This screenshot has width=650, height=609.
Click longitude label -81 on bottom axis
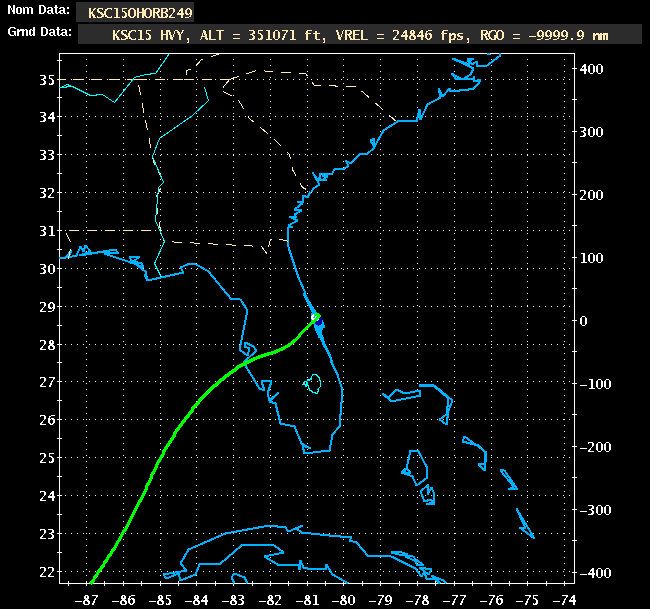click(307, 600)
